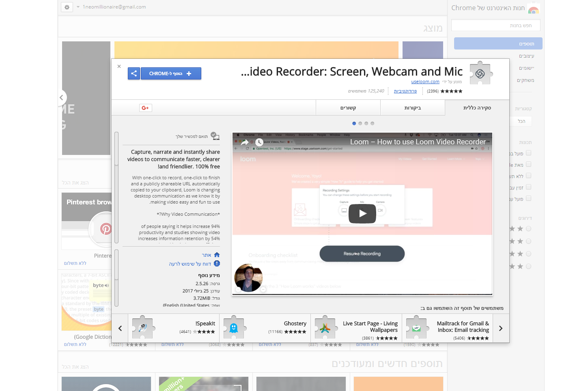
Task: Switch to the ביקורות reviews tab
Action: [x=413, y=108]
